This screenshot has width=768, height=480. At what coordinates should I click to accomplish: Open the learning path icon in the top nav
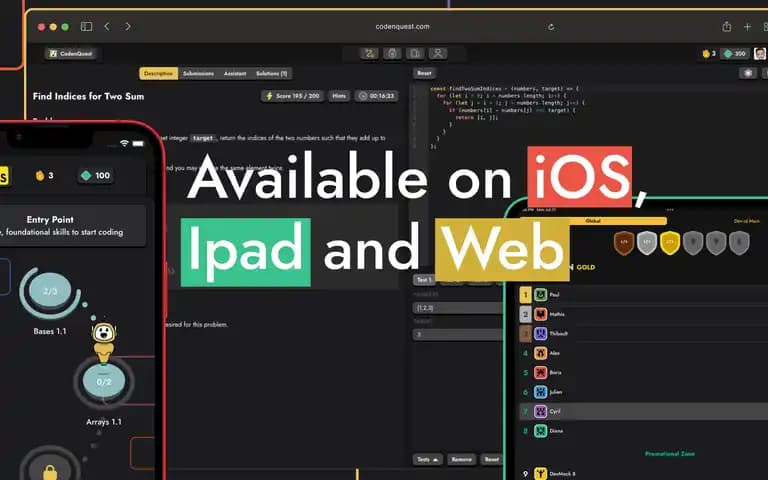(x=369, y=53)
